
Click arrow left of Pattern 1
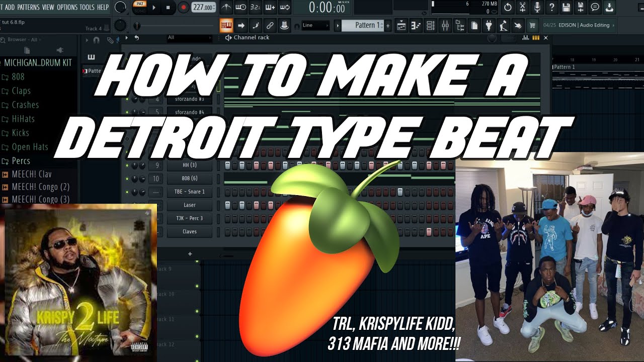click(x=338, y=25)
